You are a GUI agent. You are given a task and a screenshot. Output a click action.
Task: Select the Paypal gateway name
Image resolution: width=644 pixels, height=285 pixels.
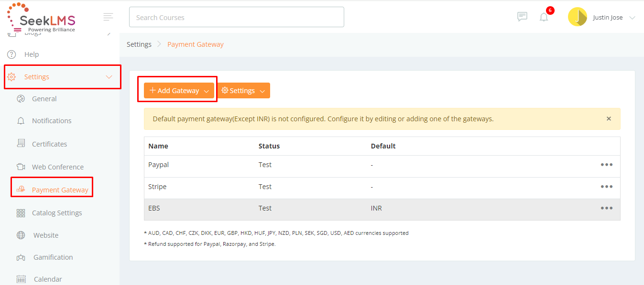point(159,165)
